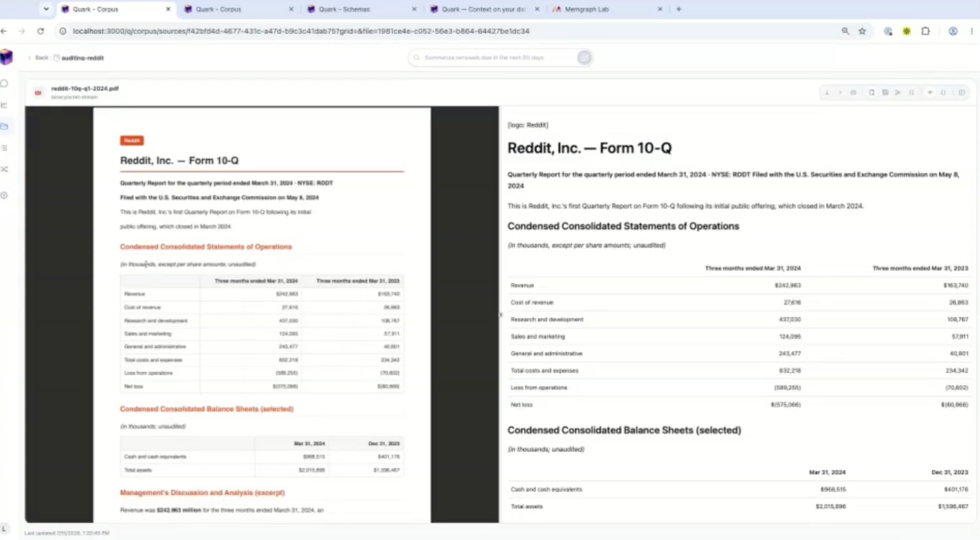Open the Chrome three-dot menu
Image resolution: width=980 pixels, height=540 pixels.
(x=972, y=31)
